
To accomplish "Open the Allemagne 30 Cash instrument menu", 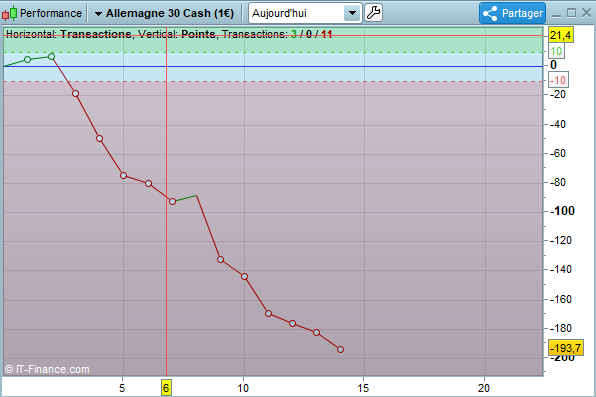I will 164,13.
